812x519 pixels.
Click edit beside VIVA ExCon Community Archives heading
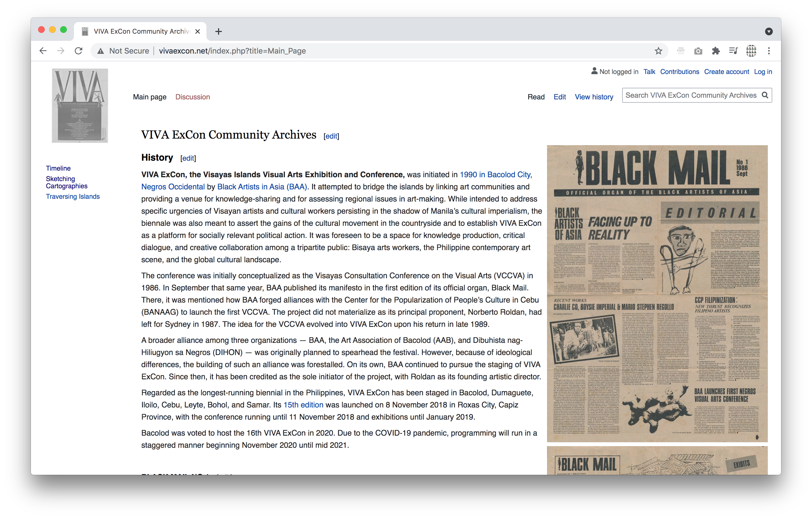tap(331, 136)
